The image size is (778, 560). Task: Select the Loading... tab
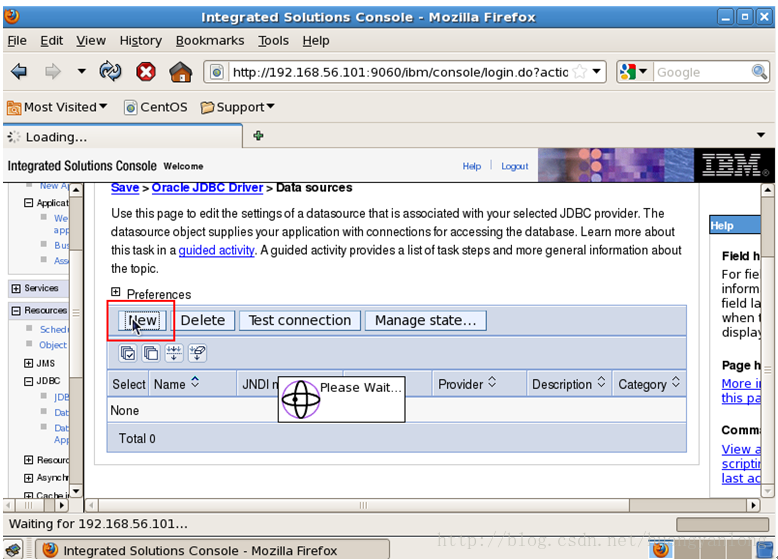pyautogui.click(x=123, y=137)
